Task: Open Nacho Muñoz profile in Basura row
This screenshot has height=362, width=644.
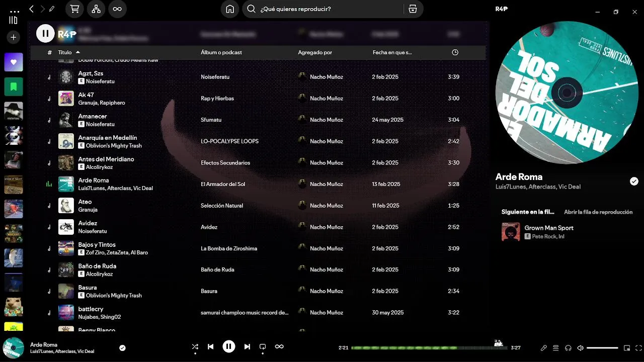Action: 327,291
